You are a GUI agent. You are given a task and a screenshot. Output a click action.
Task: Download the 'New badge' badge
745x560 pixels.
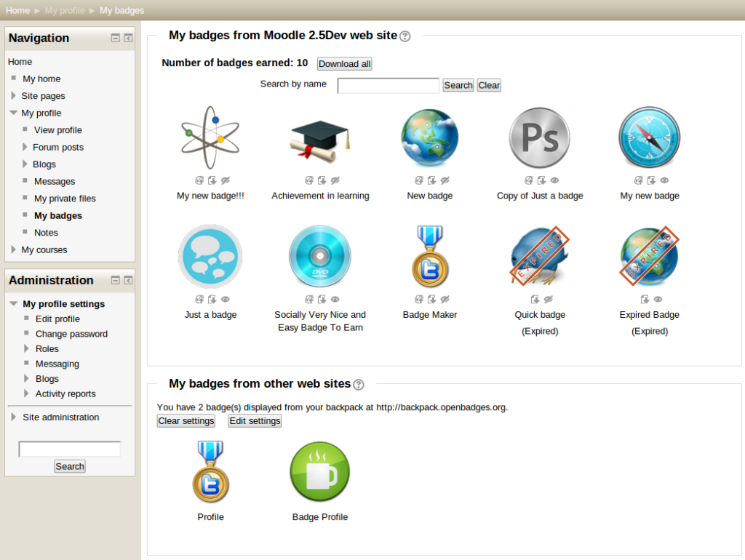click(x=431, y=180)
